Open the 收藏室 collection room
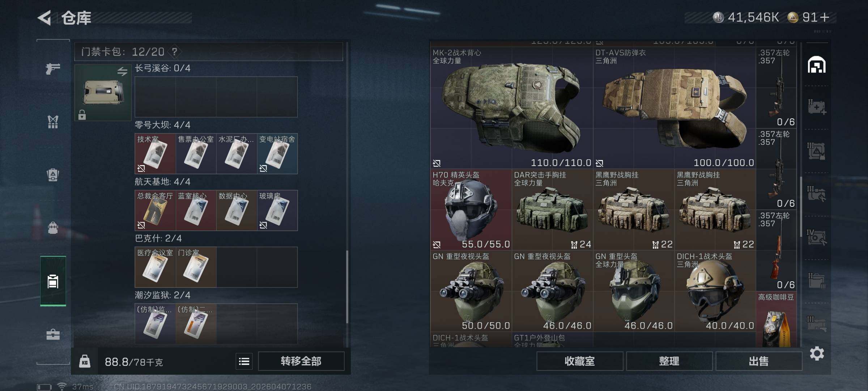This screenshot has height=391, width=868. click(x=580, y=361)
